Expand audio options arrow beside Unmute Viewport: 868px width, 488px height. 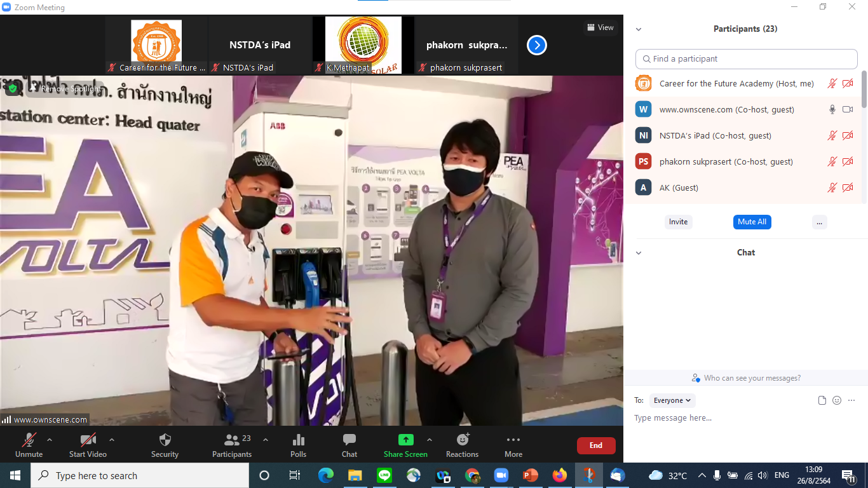[50, 440]
